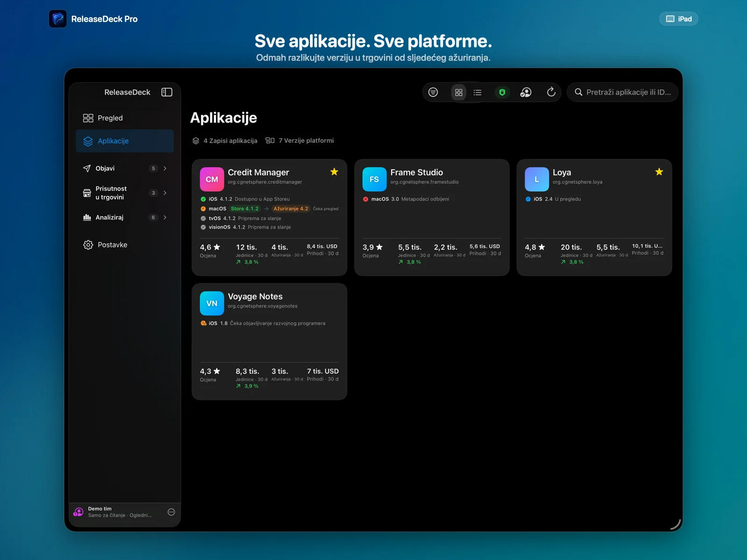This screenshot has height=560, width=747.
Task: Click the macOS 3.0 Metapodaci odbijeni row
Action: (406, 199)
